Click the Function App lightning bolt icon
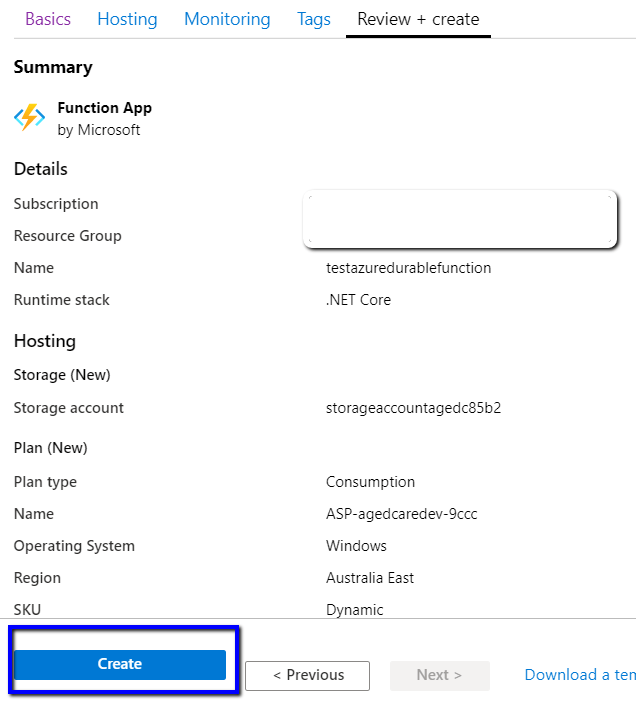 (x=29, y=118)
